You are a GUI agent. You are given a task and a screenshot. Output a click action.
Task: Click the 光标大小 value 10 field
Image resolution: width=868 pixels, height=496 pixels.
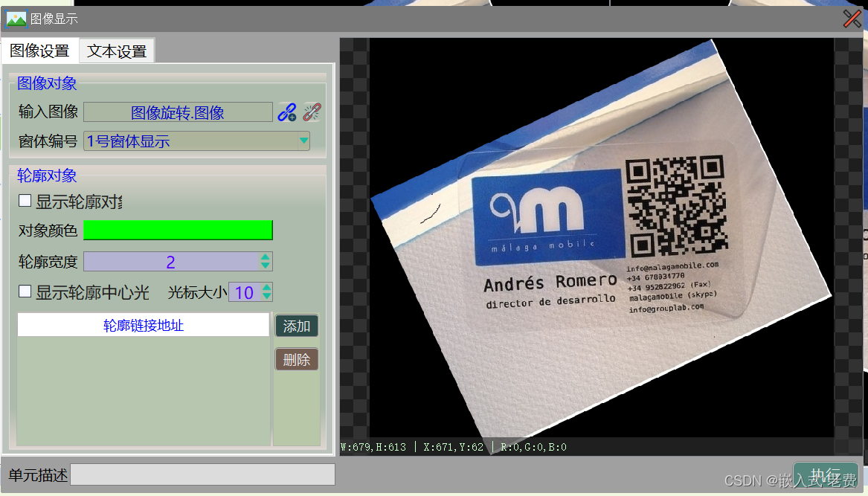tap(245, 292)
